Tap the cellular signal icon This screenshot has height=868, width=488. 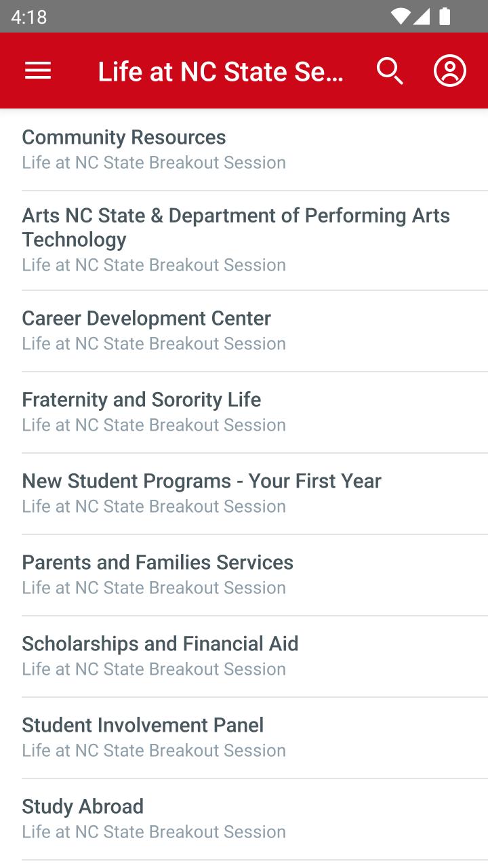coord(422,16)
